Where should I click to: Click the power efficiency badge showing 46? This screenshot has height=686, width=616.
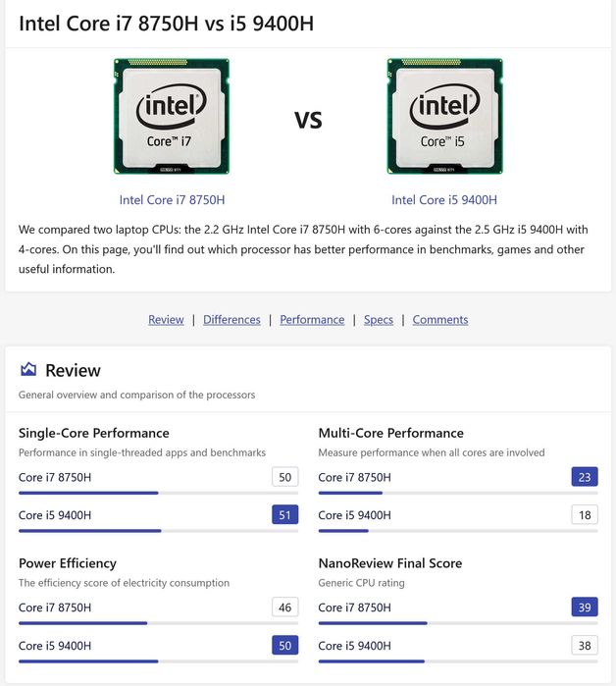pos(284,607)
